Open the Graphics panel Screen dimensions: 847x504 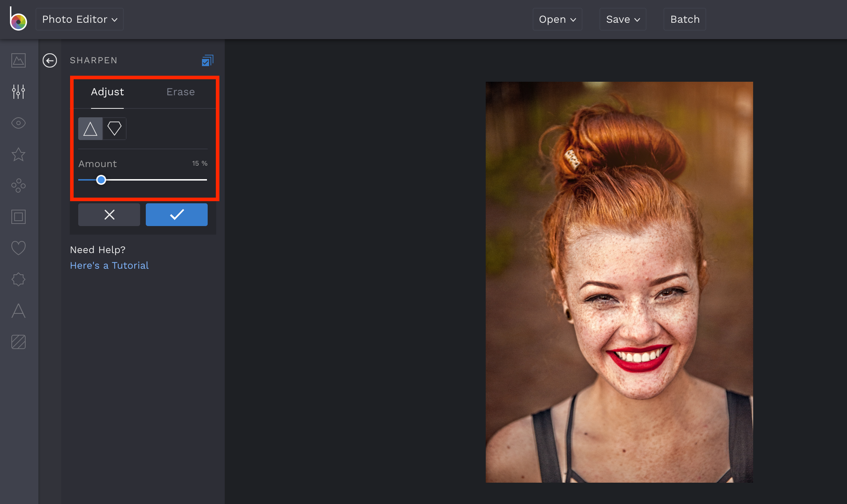pyautogui.click(x=18, y=279)
